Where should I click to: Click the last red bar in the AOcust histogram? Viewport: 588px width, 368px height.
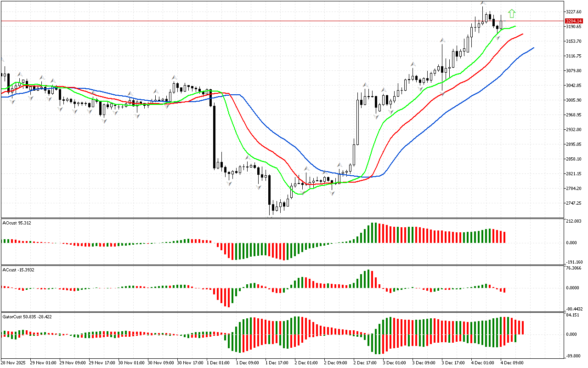[x=504, y=237]
